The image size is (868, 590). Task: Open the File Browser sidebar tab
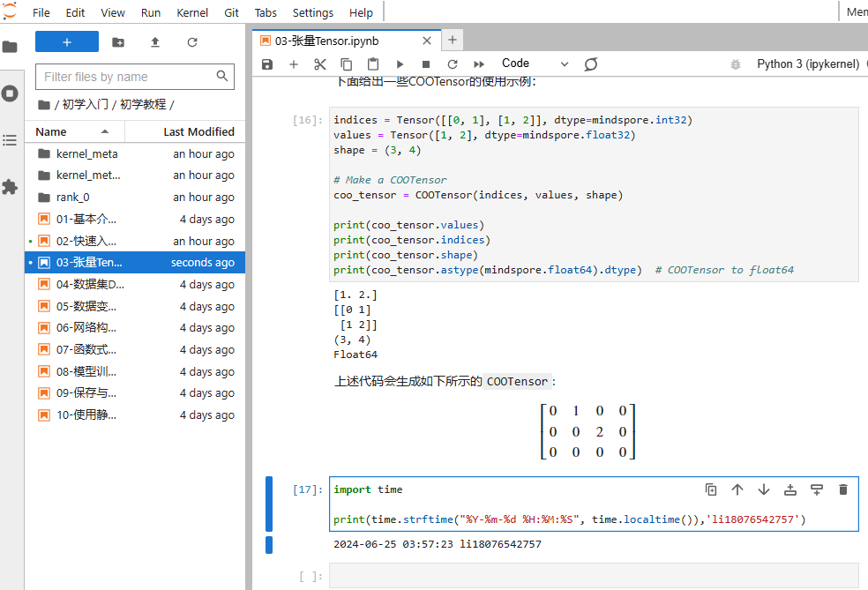(x=10, y=47)
